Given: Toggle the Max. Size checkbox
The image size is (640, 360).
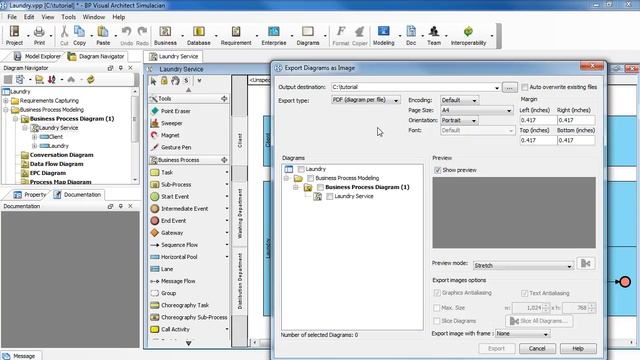Looking at the screenshot, I should tap(437, 308).
